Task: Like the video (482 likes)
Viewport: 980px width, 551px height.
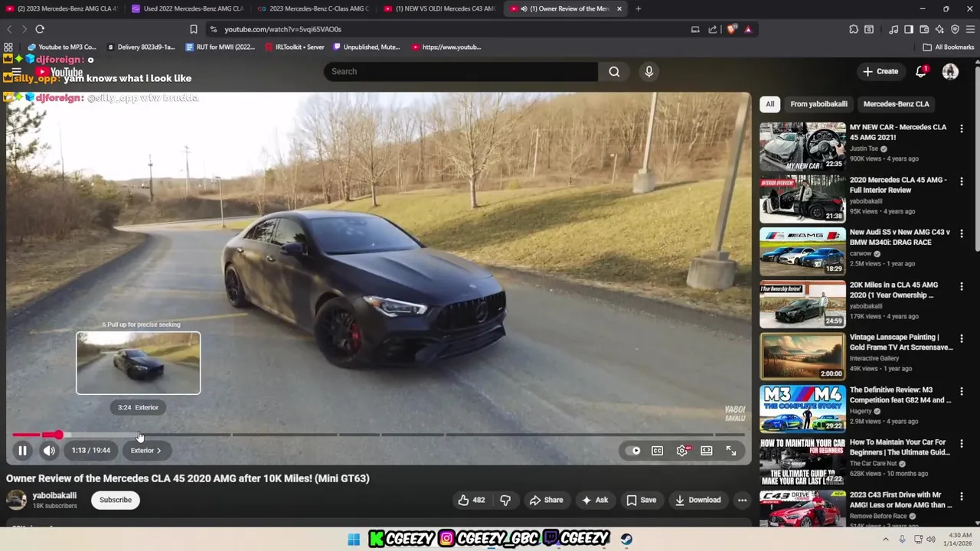Action: click(x=472, y=500)
